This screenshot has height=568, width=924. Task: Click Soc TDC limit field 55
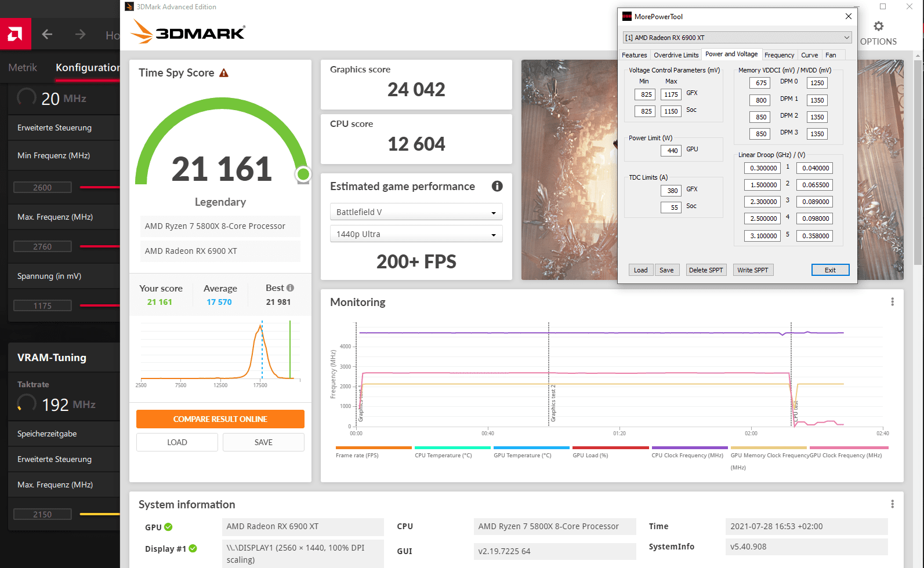[671, 207]
